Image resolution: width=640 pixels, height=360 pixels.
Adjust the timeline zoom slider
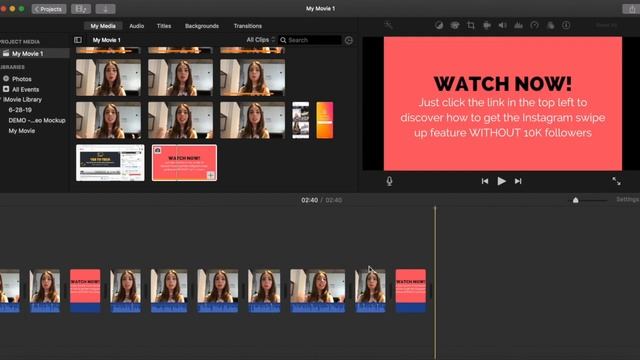point(576,200)
